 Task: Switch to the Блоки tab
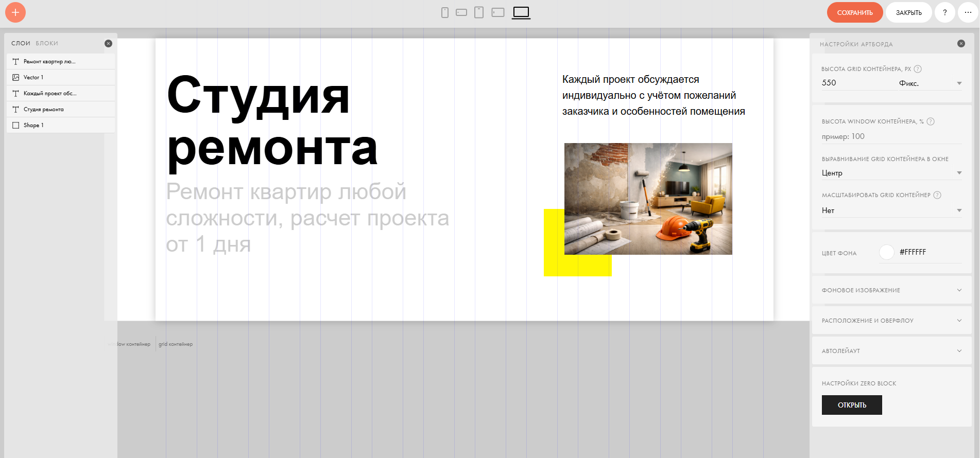[x=47, y=43]
